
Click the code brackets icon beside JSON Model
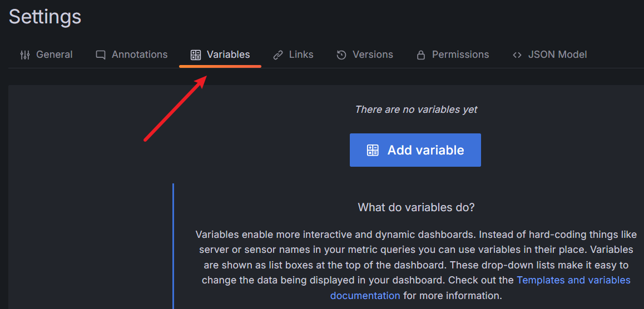click(517, 55)
